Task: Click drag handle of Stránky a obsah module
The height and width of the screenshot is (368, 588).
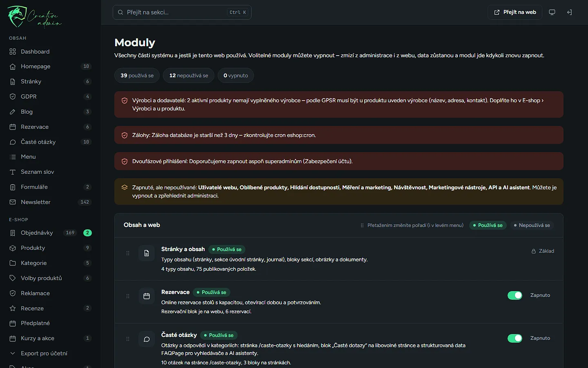Action: (128, 253)
